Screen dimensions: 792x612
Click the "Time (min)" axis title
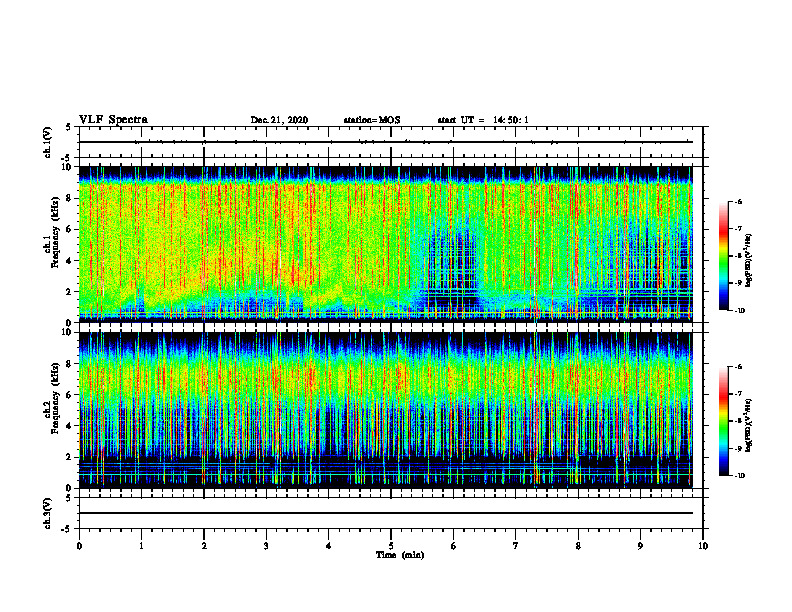click(x=400, y=555)
